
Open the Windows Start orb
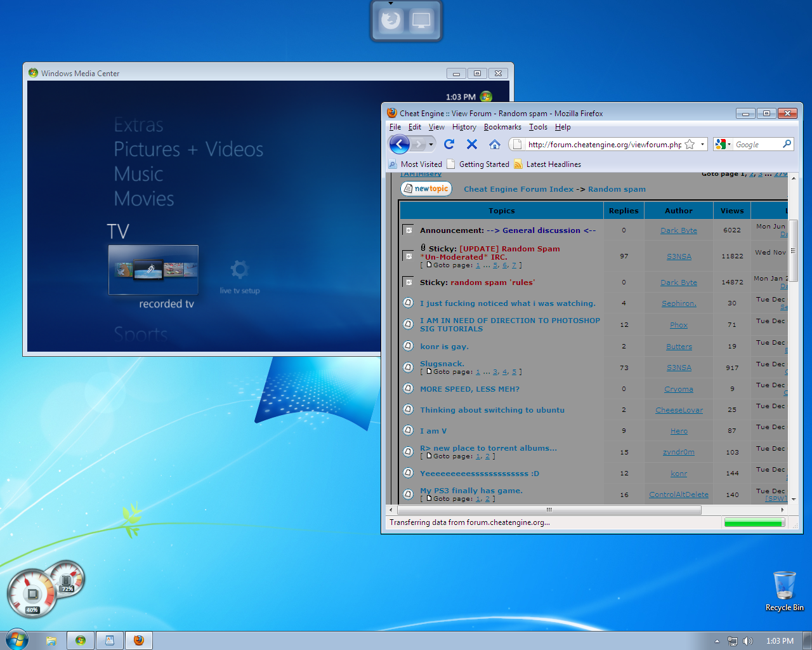click(16, 640)
